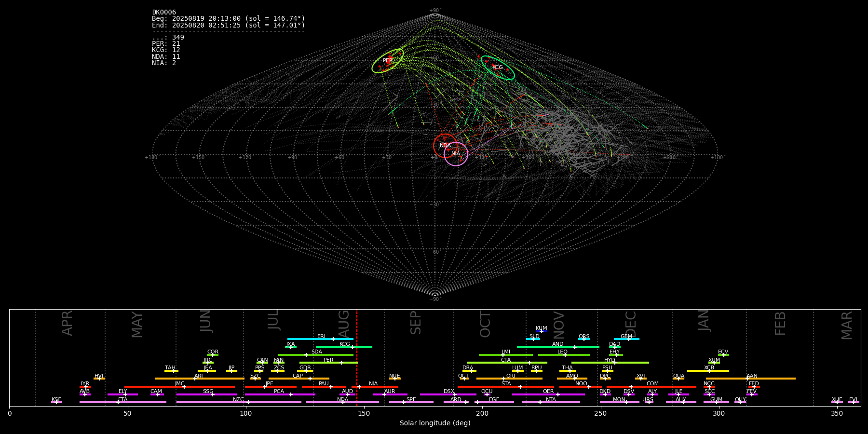Viewport: 868px width, 434px height.
Task: Click the red dashed current solar longitude line
Action: 357,357
